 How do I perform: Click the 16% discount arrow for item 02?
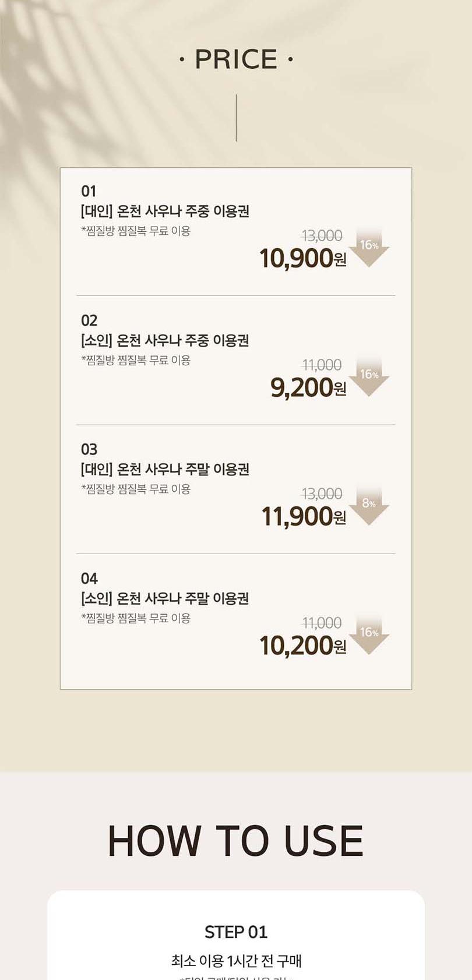point(369,376)
